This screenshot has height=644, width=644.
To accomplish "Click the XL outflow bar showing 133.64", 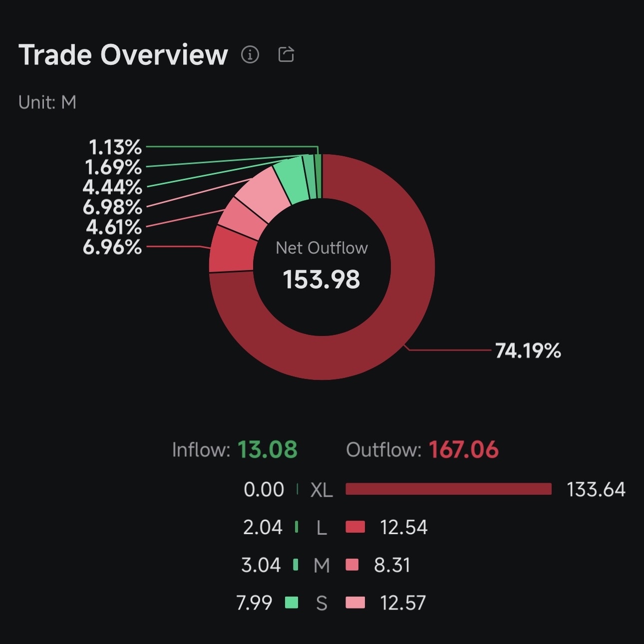I will [448, 489].
